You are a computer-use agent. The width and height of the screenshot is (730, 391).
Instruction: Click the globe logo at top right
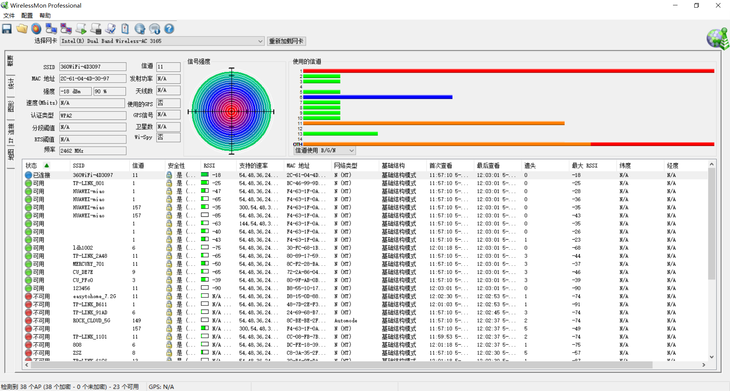tap(717, 39)
